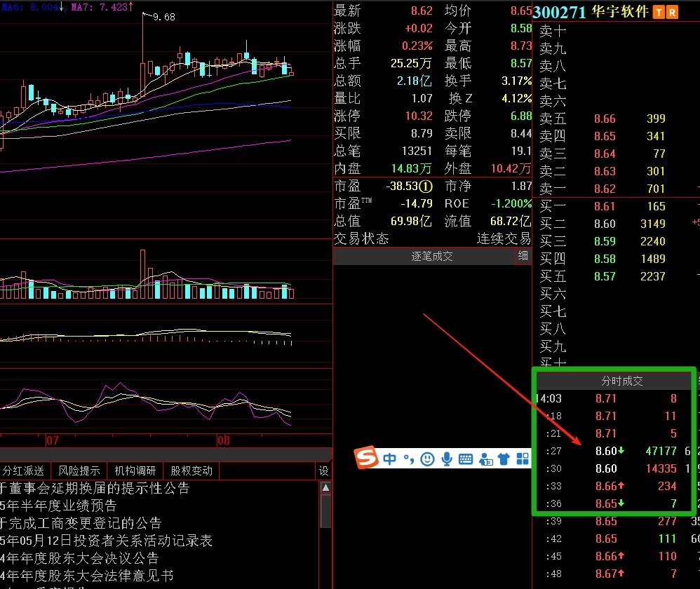Screen dimensions: 700x589
Task: Click the announcement list scroll-up arrow
Action: [326, 487]
